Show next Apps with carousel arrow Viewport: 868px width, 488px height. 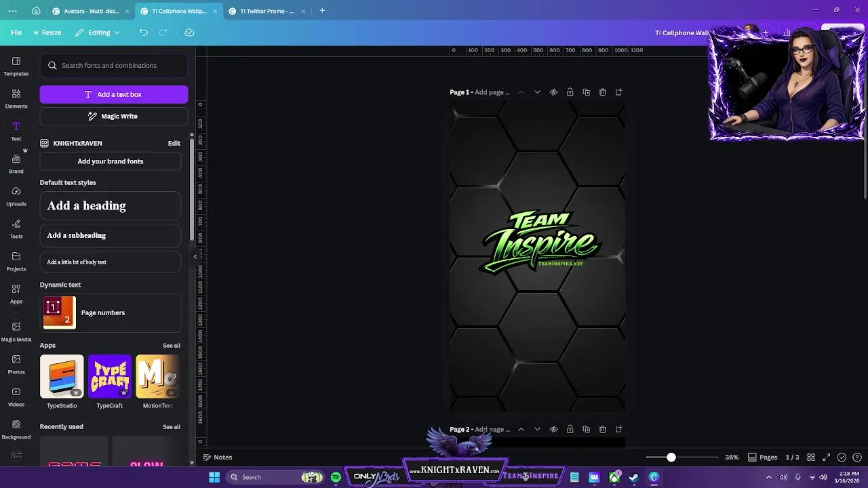pyautogui.click(x=174, y=376)
